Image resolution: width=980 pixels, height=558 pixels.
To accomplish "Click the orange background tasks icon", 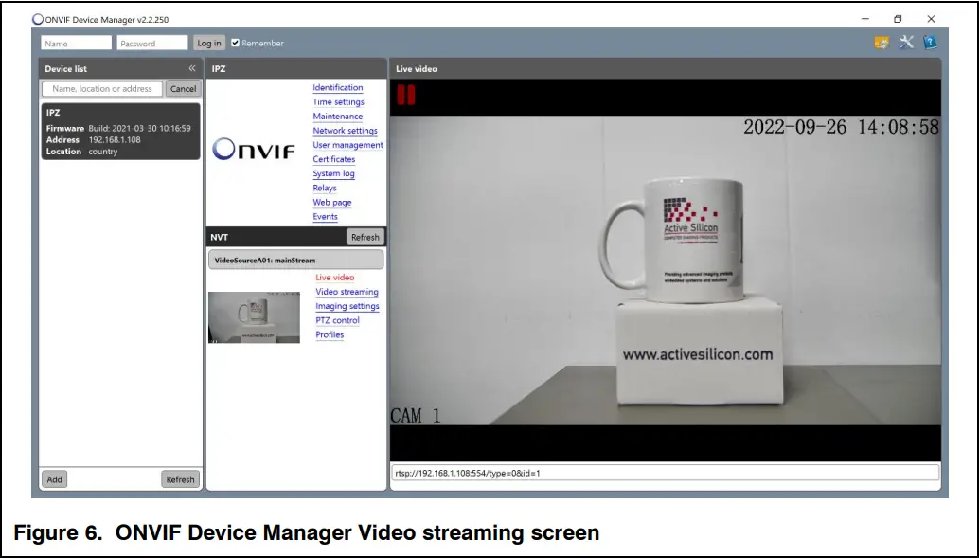I will point(882,43).
